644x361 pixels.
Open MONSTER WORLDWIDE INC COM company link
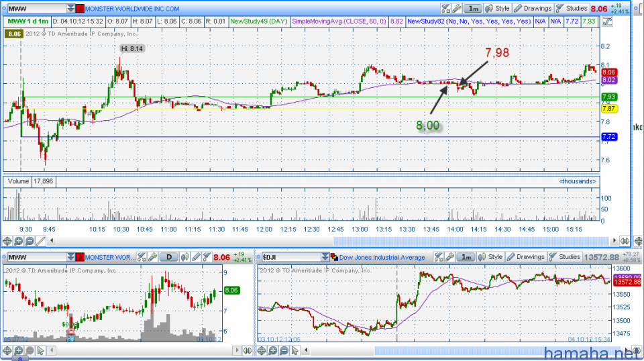[x=132, y=9]
